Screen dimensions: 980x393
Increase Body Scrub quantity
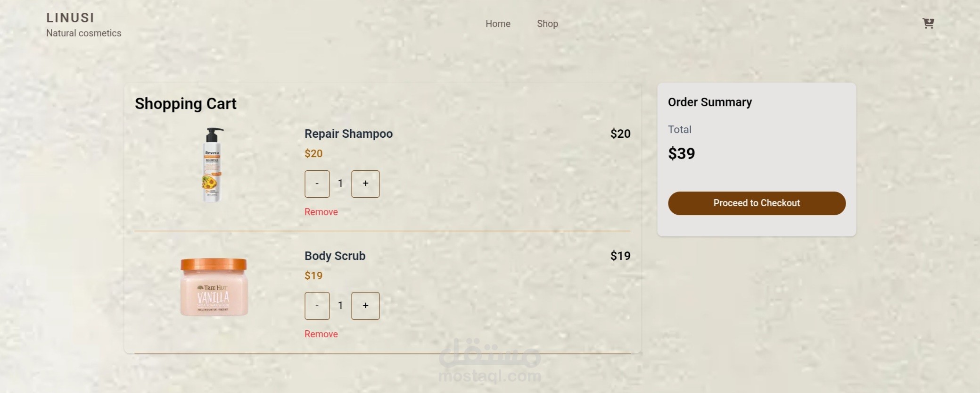(365, 306)
